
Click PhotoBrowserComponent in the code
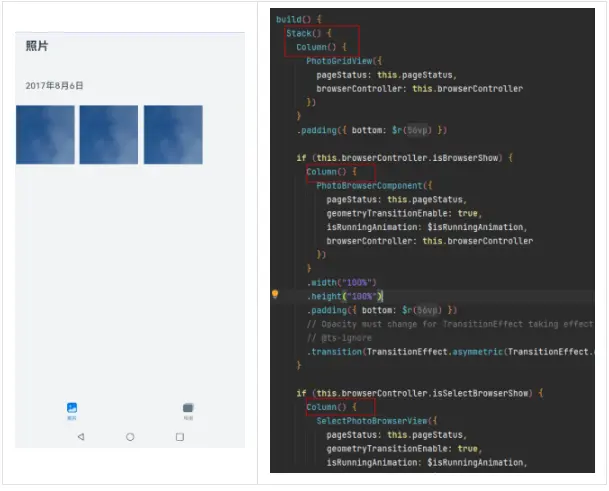point(369,185)
